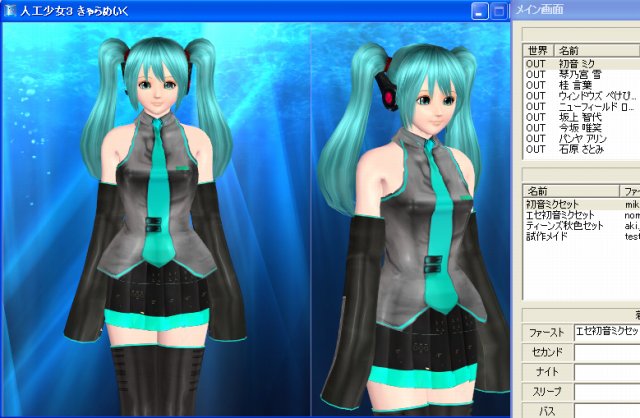Viewport: 640px width, 418px height.
Task: Select the 桂 言葉 character row
Action: click(582, 85)
